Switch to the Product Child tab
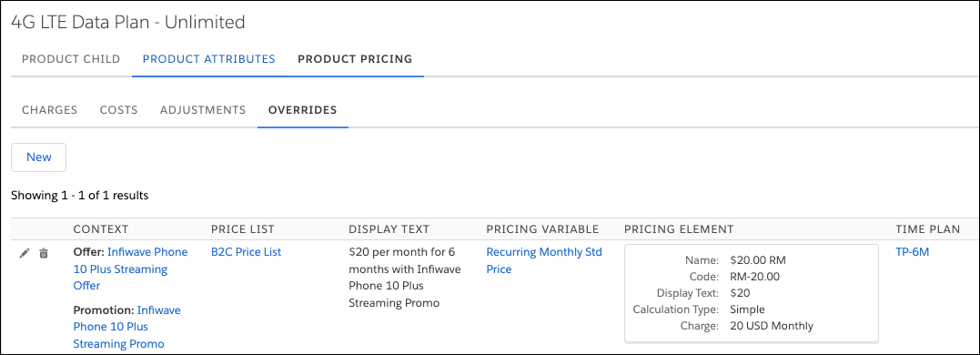 click(x=71, y=59)
